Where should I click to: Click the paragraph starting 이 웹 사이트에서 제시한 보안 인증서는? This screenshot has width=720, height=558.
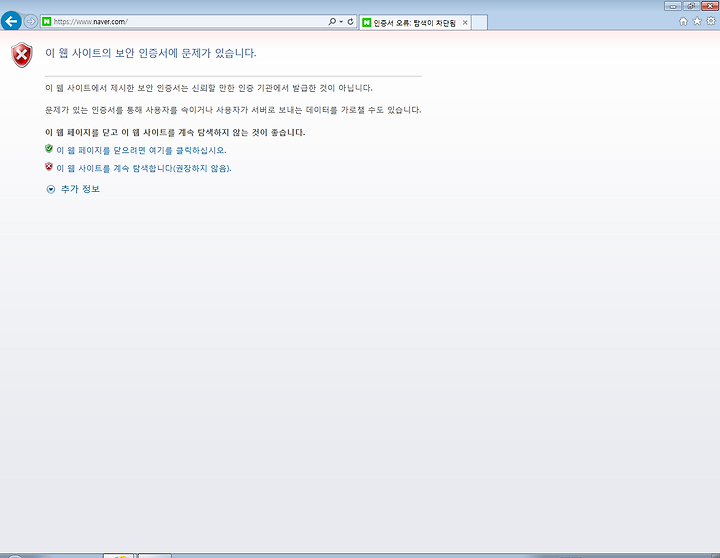point(208,88)
